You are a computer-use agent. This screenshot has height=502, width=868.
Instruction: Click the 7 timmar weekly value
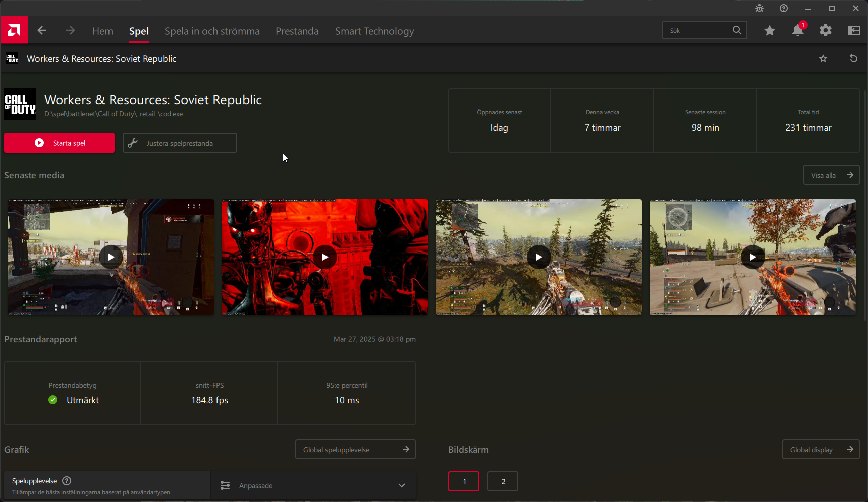point(602,128)
